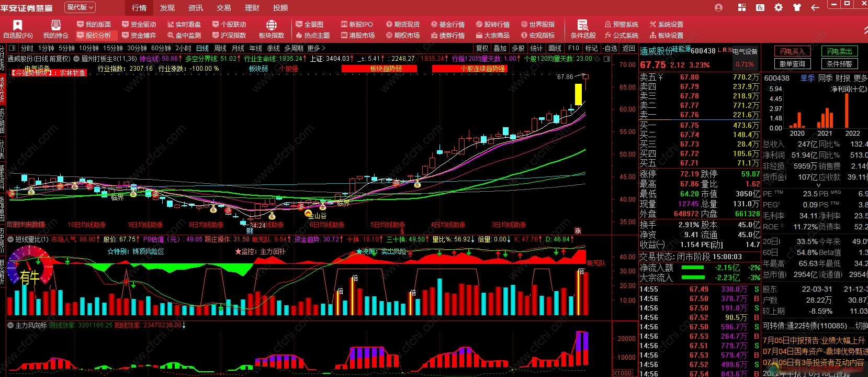Open 全景图 panorama view
The image size is (868, 377).
(x=309, y=25)
